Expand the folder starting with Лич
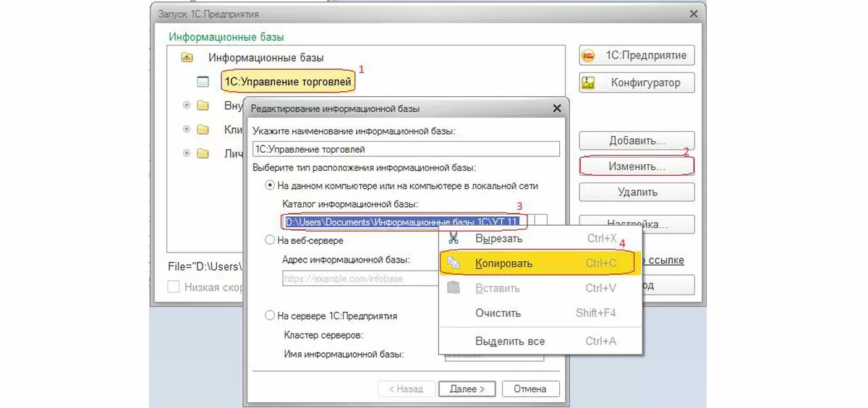Viewport: 868px width, 408px height. point(187,153)
